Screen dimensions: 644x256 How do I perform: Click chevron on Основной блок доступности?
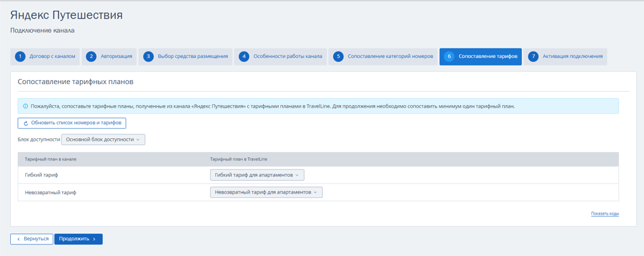point(138,139)
